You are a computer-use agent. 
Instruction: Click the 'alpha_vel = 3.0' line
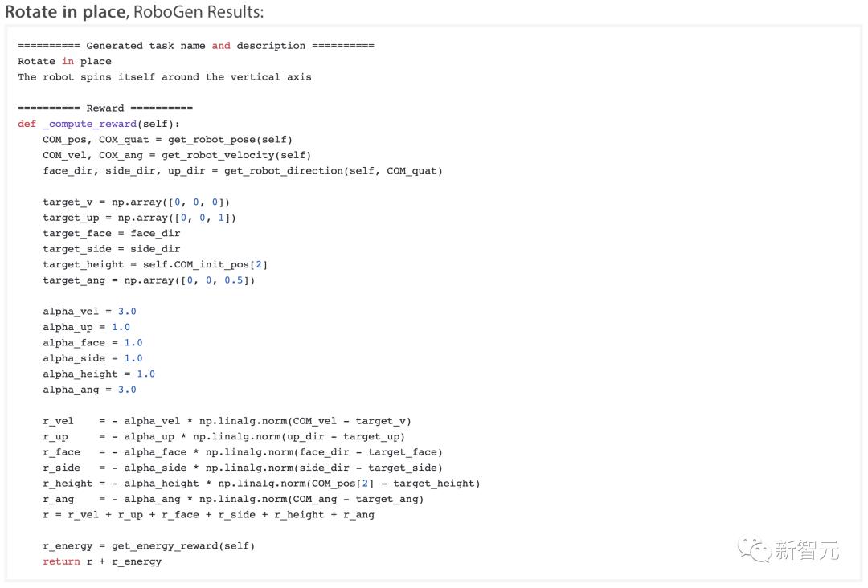click(90, 312)
